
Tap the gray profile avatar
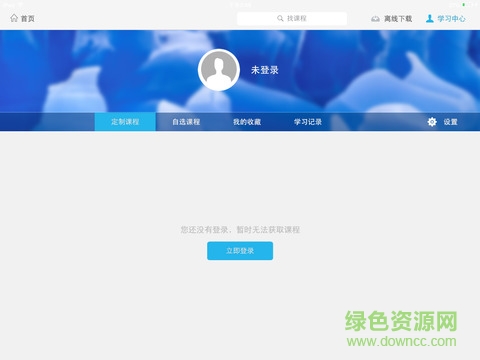click(219, 70)
